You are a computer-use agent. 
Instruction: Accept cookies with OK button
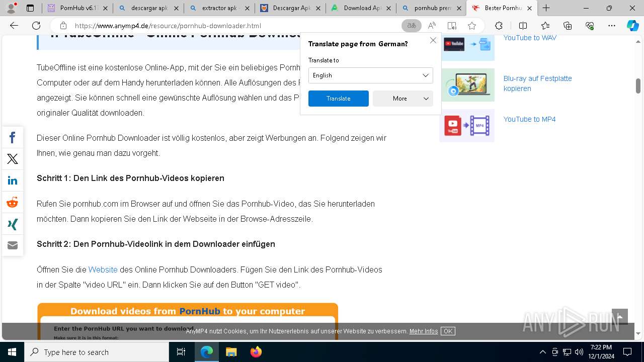[x=448, y=331]
